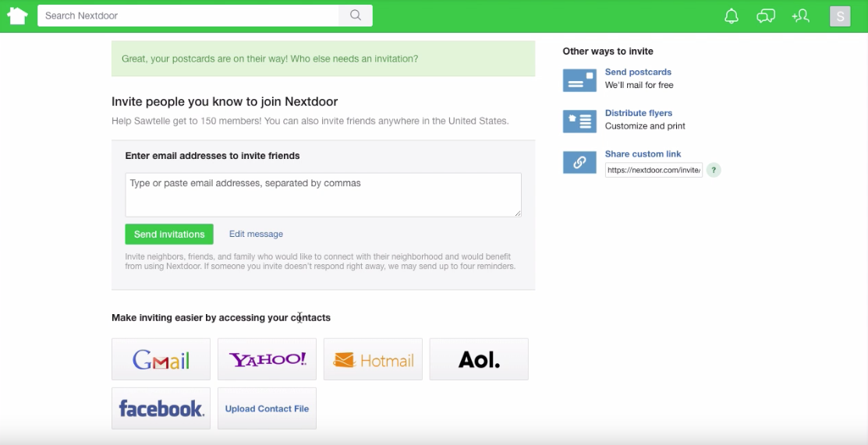
Task: Click the green postcards confirmation banner
Action: click(324, 58)
